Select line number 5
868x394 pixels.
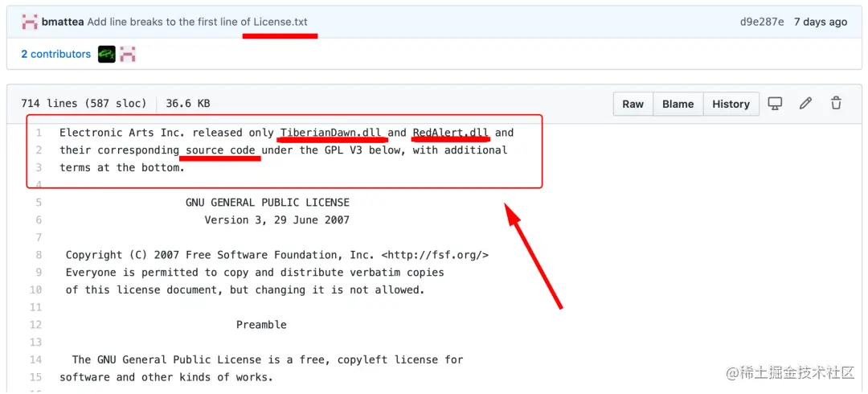point(39,203)
